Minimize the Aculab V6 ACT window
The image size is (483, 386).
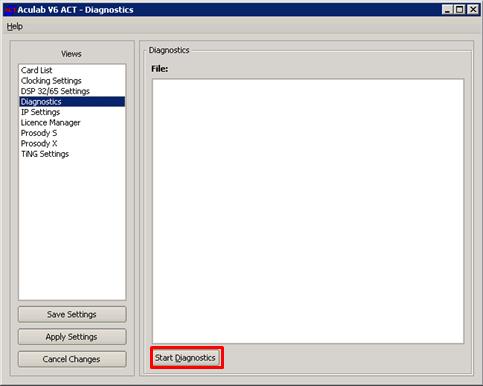pyautogui.click(x=448, y=10)
